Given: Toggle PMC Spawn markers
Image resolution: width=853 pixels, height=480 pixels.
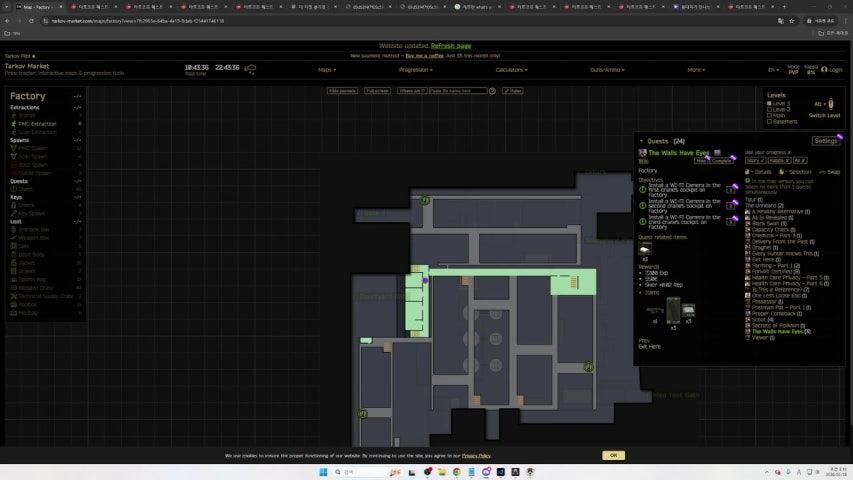Looking at the screenshot, I should (33, 148).
